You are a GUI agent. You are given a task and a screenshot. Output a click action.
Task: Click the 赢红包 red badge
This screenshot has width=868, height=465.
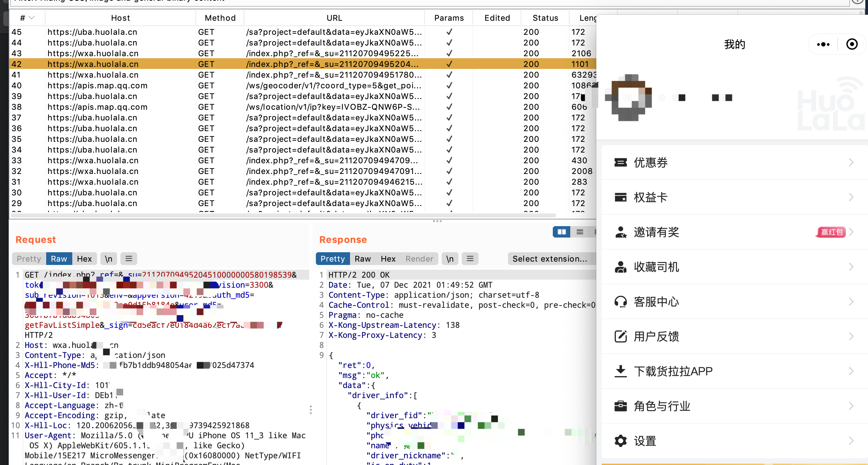[831, 232]
